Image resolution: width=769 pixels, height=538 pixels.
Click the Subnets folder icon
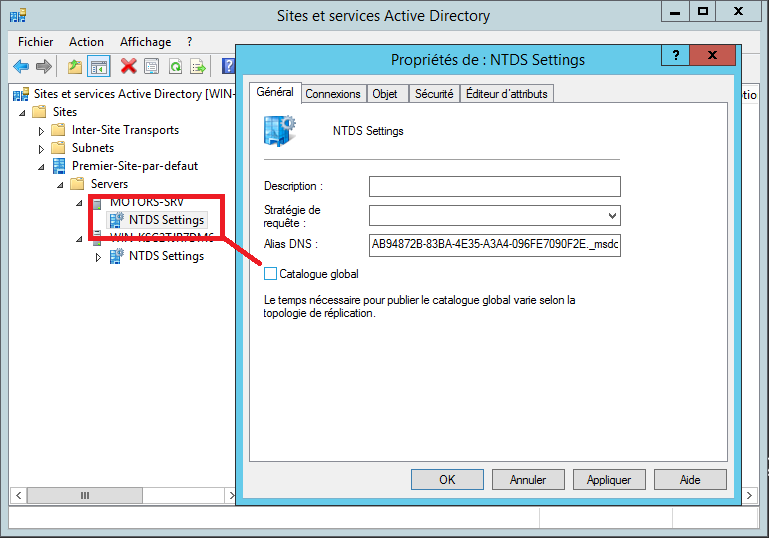58,148
